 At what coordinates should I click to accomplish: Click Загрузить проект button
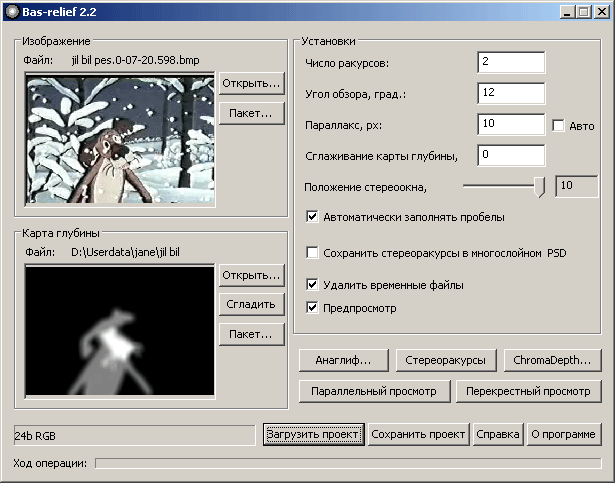click(x=314, y=434)
